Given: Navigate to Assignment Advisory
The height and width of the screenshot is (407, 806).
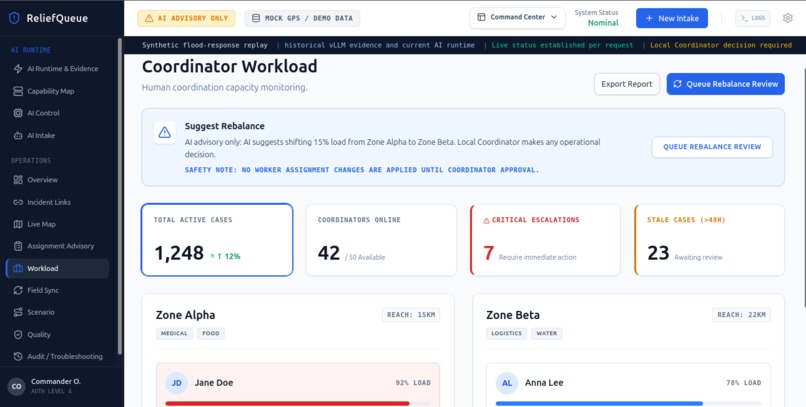Looking at the screenshot, I should 58,246.
